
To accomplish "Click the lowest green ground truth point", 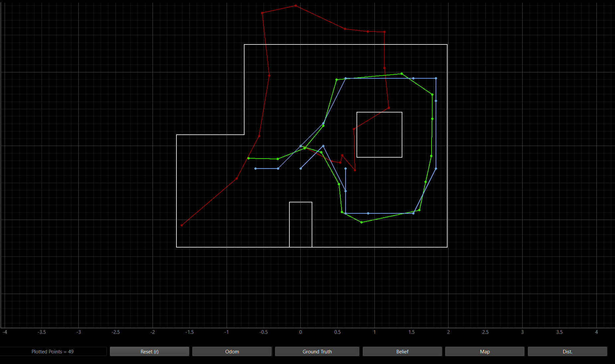I will pyautogui.click(x=361, y=222).
